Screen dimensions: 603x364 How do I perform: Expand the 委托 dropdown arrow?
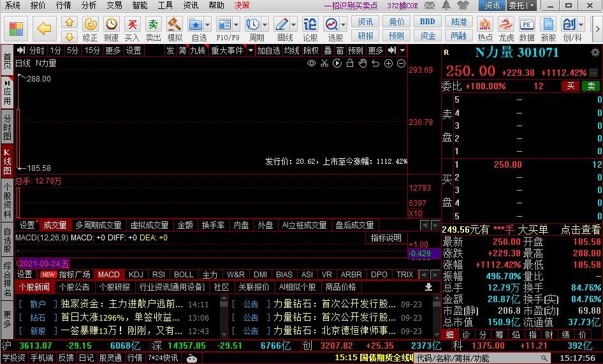pos(532,5)
